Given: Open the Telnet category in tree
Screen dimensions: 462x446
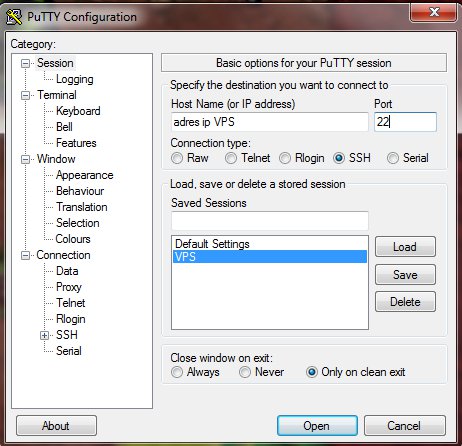Looking at the screenshot, I should click(x=71, y=303).
